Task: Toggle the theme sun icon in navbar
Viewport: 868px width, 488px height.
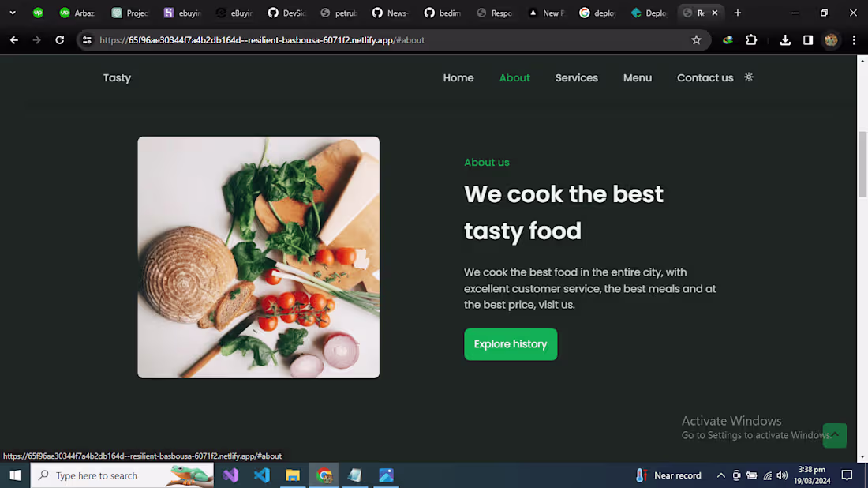Action: click(748, 77)
